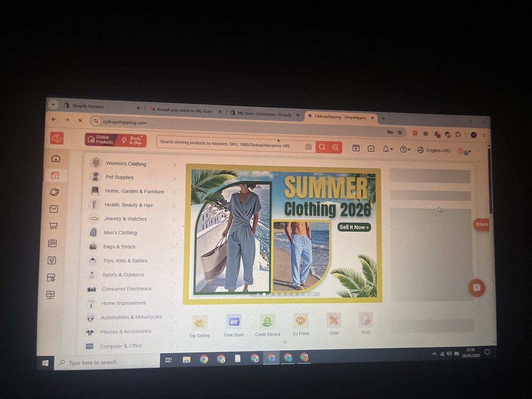Open the orders list icon in sidebar

pyautogui.click(x=53, y=243)
